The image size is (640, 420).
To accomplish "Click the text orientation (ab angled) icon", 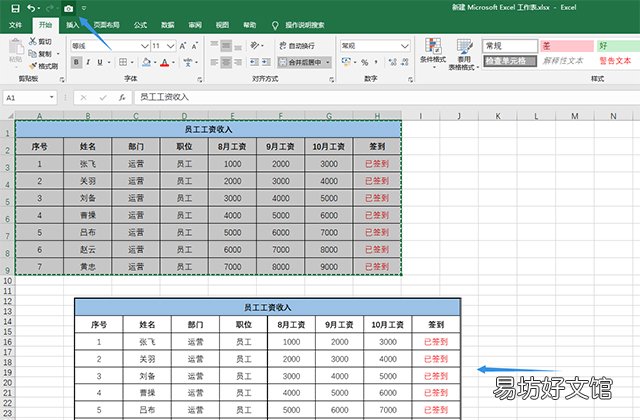I will point(255,45).
